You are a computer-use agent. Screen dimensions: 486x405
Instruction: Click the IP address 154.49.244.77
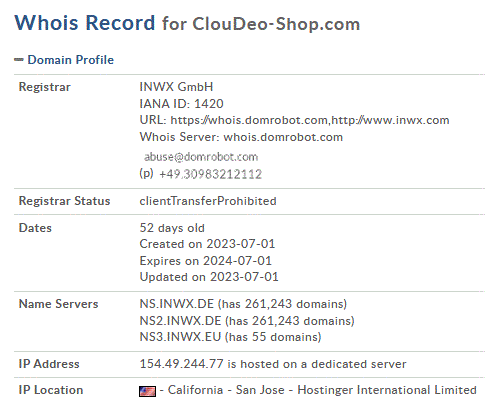point(181,364)
